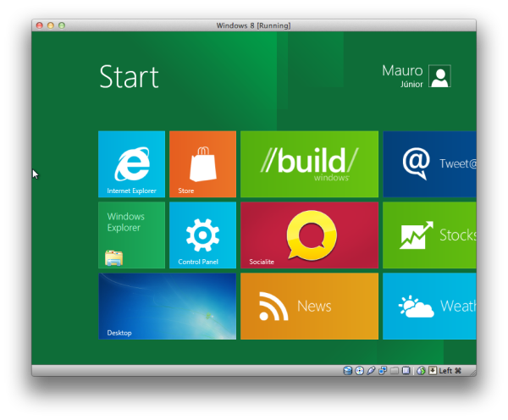The image size is (508, 420).
Task: Click the Mauro Júnior user avatar
Action: pyautogui.click(x=439, y=76)
